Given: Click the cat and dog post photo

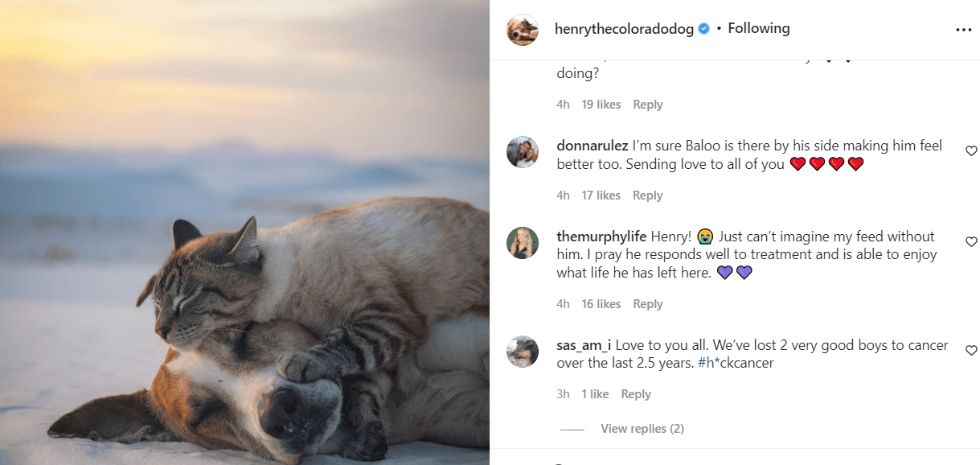Looking at the screenshot, I should pos(244,232).
